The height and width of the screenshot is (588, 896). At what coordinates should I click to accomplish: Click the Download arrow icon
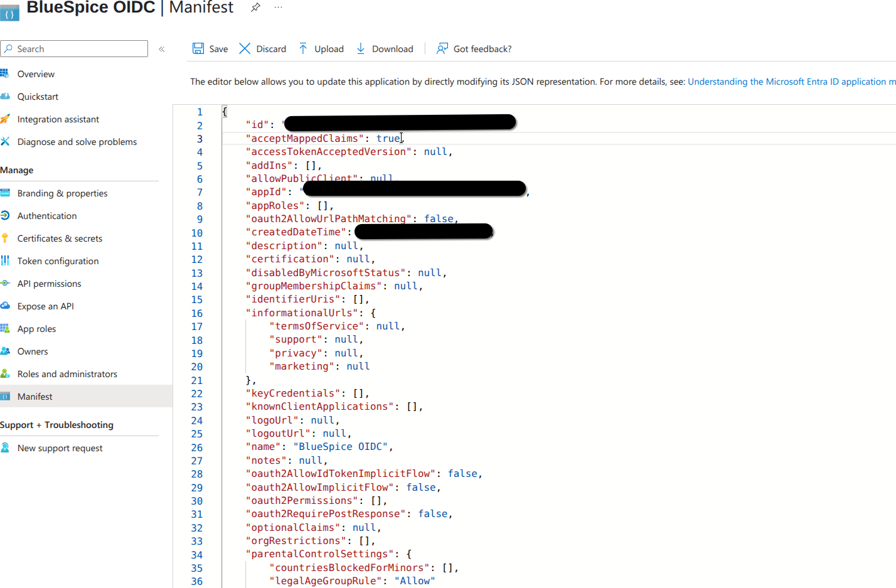(x=361, y=48)
